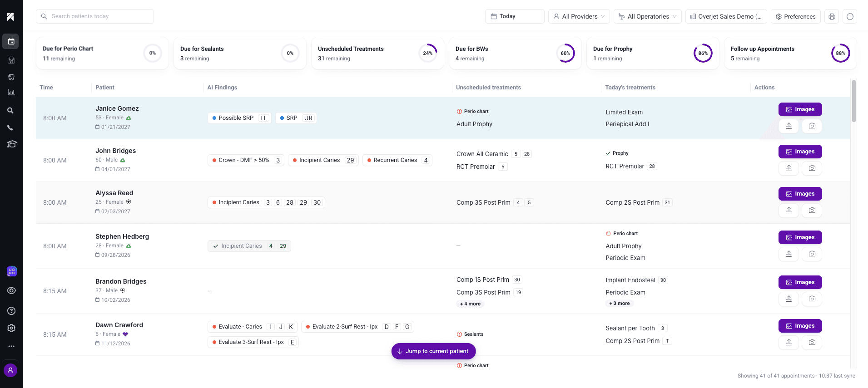The image size is (868, 388).
Task: Click the printer icon in top bar
Action: point(832,16)
